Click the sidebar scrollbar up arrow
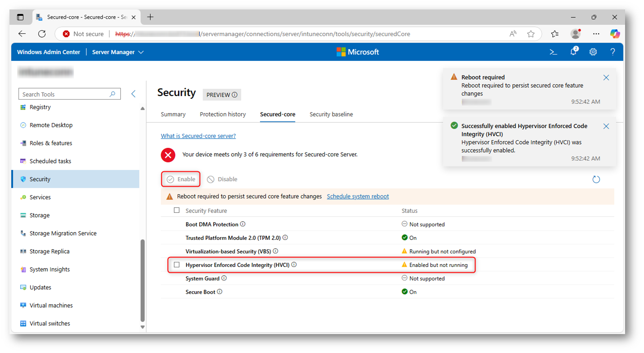 coord(143,108)
